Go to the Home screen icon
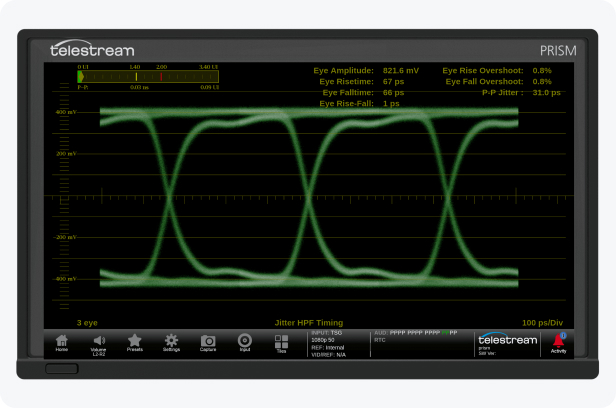This screenshot has width=616, height=408. point(62,343)
